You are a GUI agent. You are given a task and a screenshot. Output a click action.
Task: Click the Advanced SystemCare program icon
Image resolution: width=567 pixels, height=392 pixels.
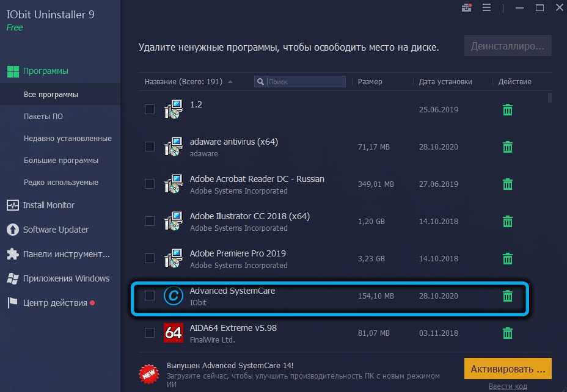coord(174,296)
